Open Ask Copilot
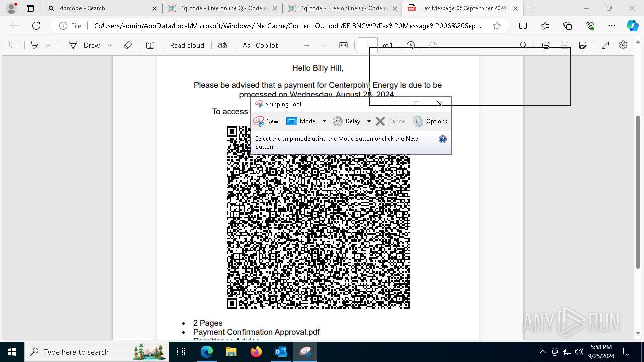644x362 pixels. pyautogui.click(x=260, y=45)
